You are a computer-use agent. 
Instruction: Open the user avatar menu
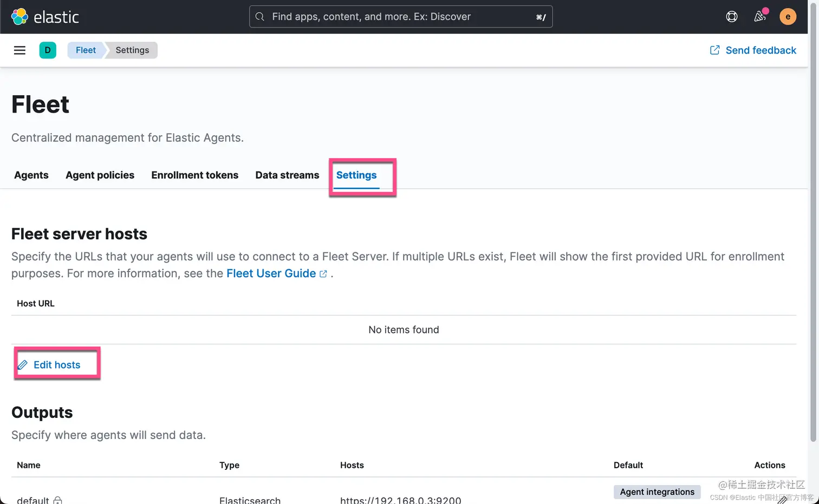tap(788, 17)
